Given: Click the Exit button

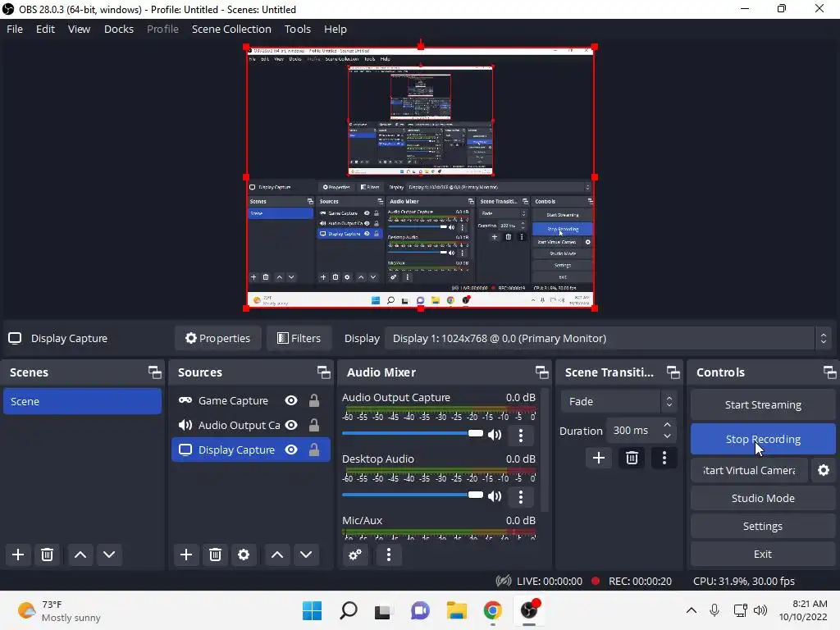Looking at the screenshot, I should (763, 554).
